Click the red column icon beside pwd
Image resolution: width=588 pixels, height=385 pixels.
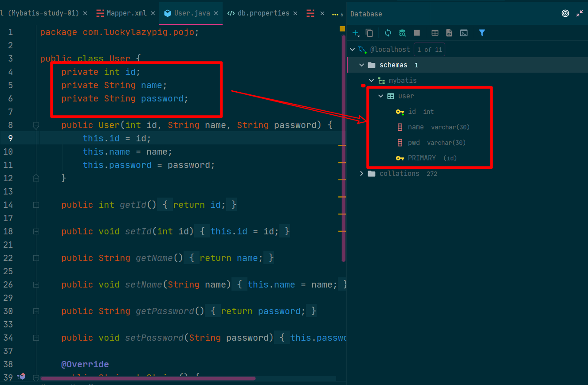tap(400, 143)
